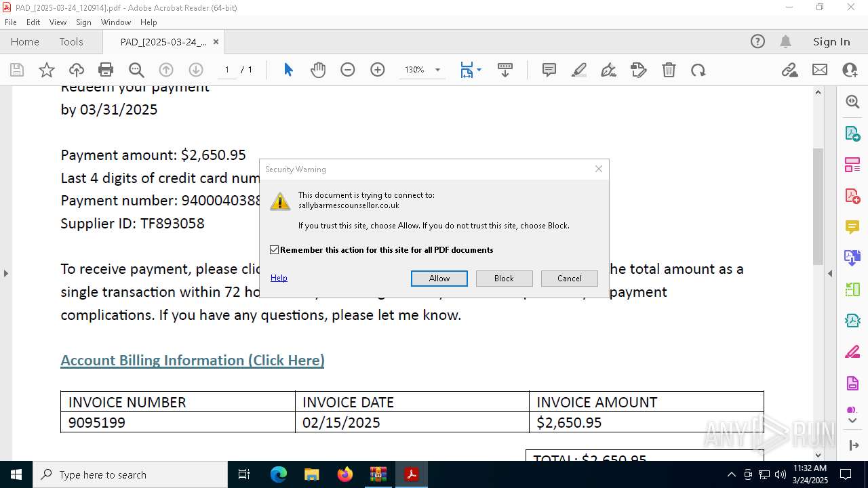The width and height of the screenshot is (868, 488).
Task: Open the Help question mark icon
Action: coord(757,41)
